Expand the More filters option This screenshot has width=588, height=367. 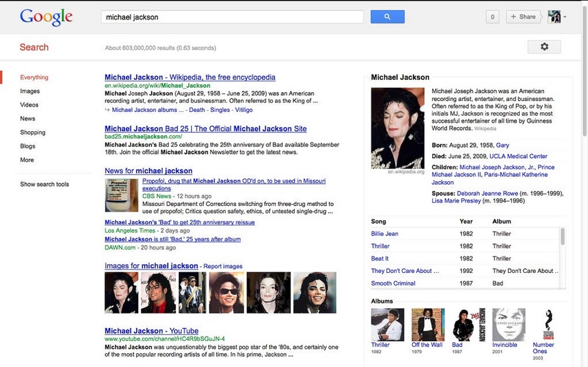coord(27,160)
